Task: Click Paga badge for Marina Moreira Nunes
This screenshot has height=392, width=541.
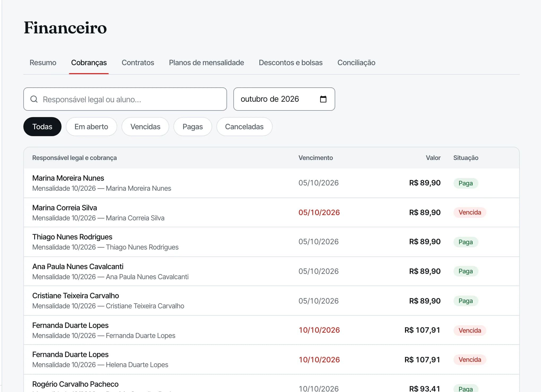Action: [x=466, y=183]
